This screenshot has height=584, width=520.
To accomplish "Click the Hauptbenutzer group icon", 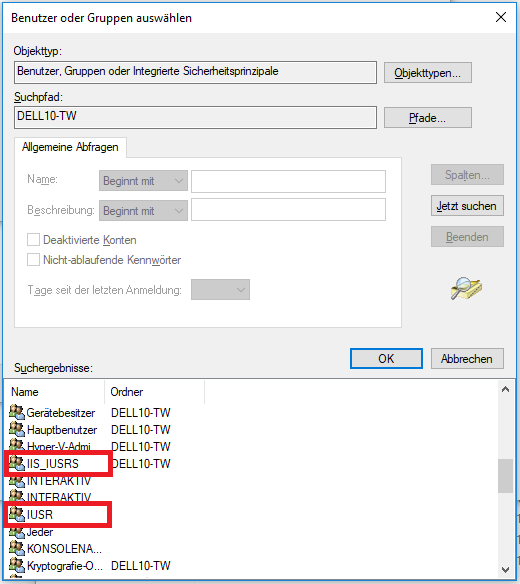I will click(x=17, y=429).
